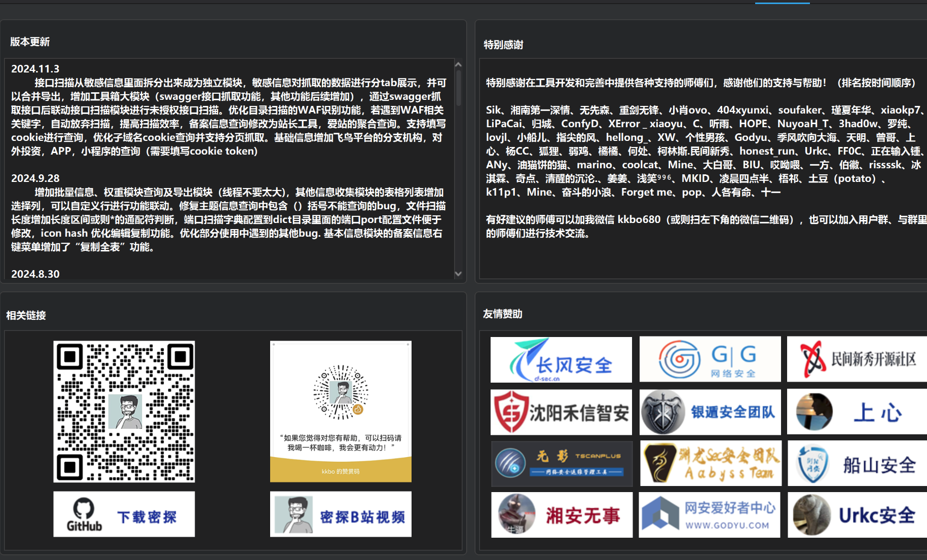Click the avatar in 密探B站视频 banner
Viewport: 927px width, 560px height.
[293, 514]
